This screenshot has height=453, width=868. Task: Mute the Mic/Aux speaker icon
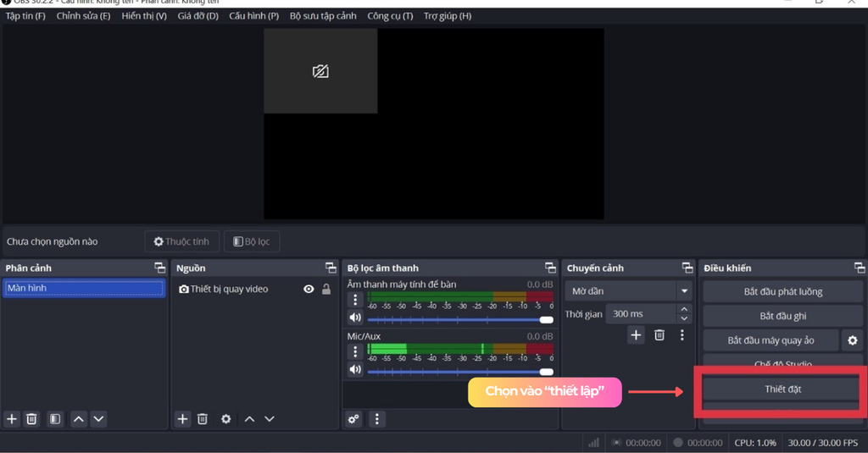355,369
